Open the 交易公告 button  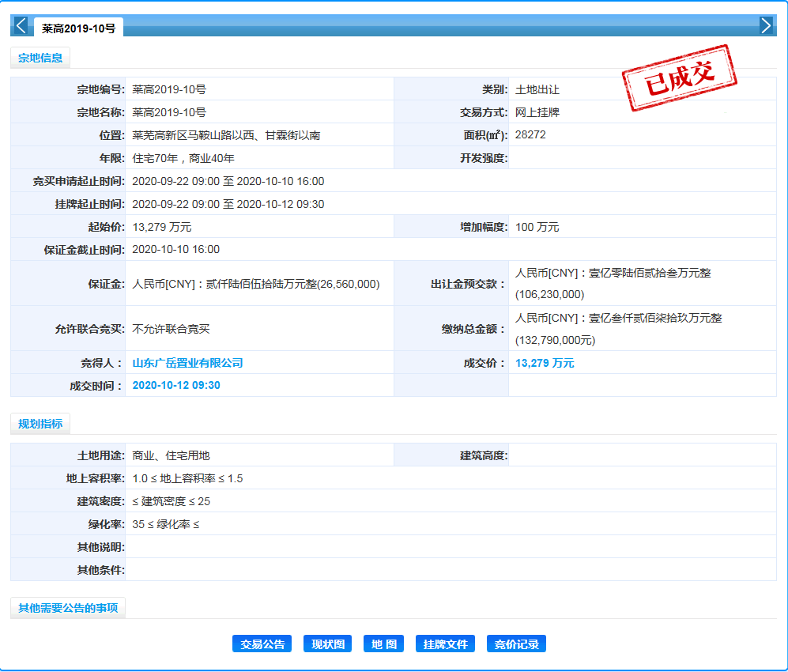pos(262,644)
